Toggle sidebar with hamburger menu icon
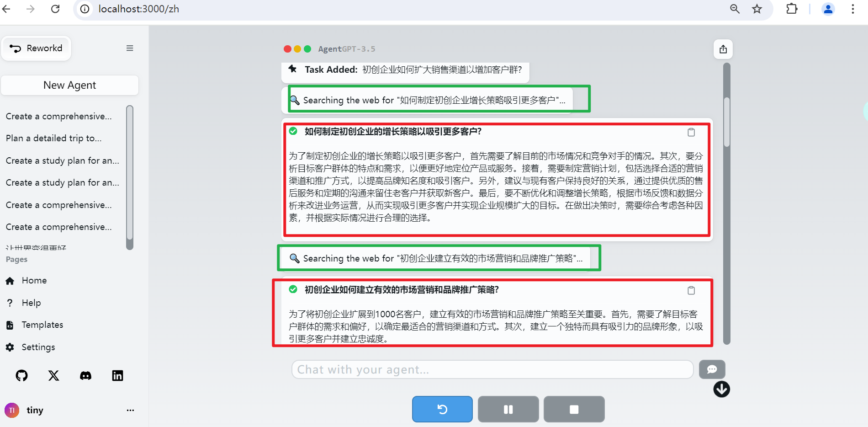Image resolution: width=868 pixels, height=427 pixels. tap(130, 48)
